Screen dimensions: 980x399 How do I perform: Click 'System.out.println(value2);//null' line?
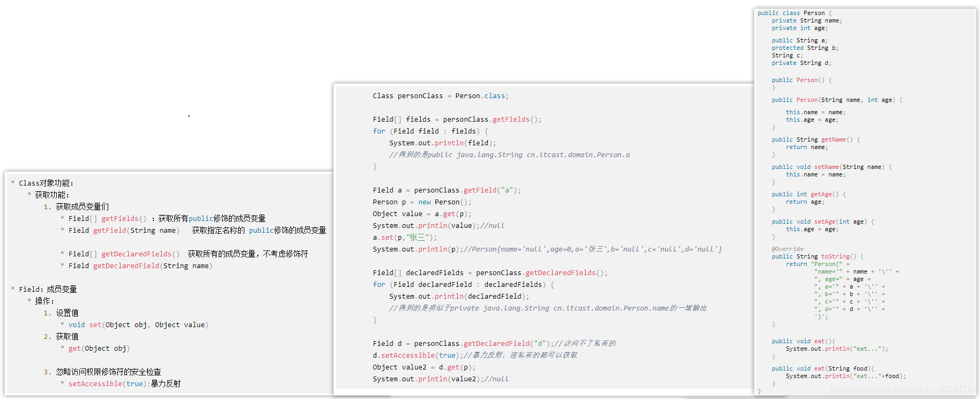click(x=441, y=379)
